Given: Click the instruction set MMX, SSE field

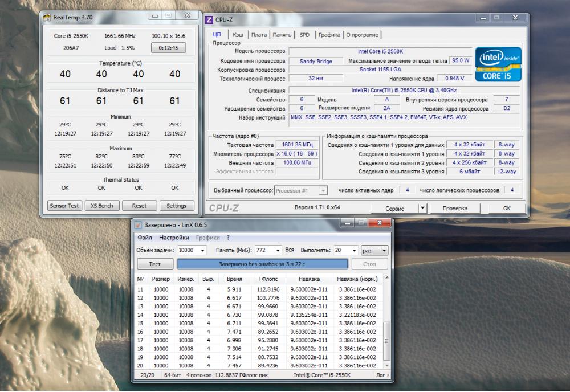Looking at the screenshot, I should pyautogui.click(x=405, y=121).
